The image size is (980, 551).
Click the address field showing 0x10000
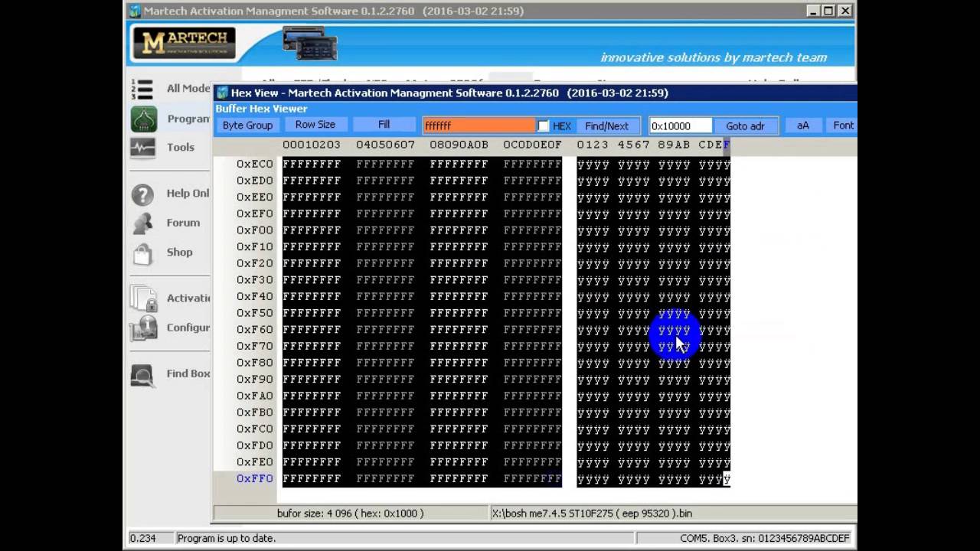pyautogui.click(x=680, y=126)
